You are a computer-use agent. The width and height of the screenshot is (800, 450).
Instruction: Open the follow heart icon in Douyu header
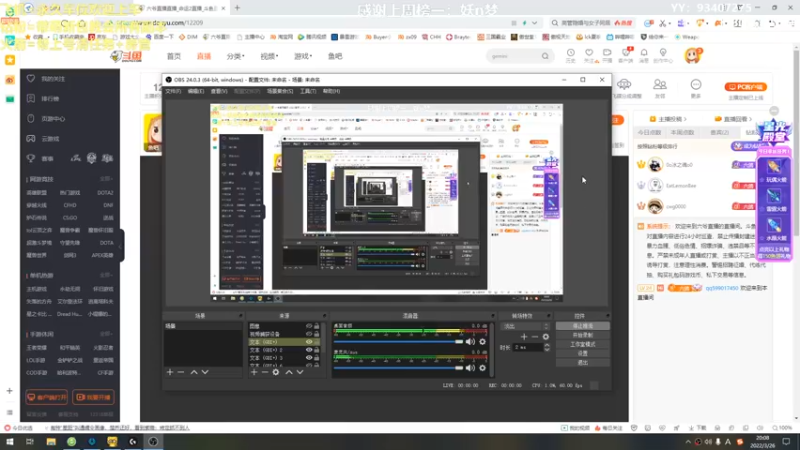click(589, 53)
